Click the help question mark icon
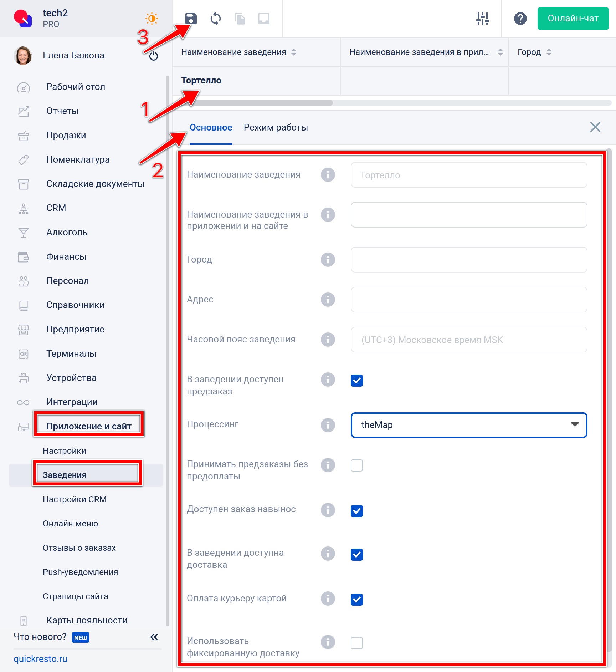This screenshot has width=616, height=672. tap(520, 19)
